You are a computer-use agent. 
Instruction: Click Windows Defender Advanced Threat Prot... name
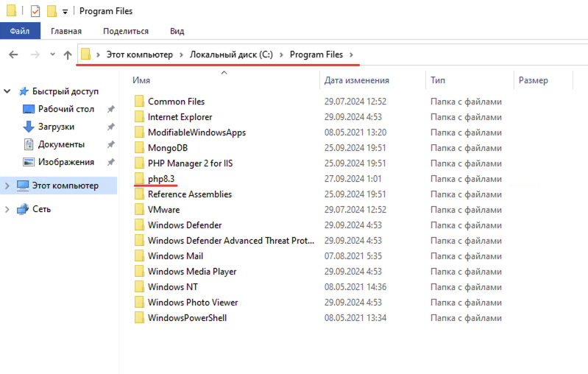click(231, 241)
